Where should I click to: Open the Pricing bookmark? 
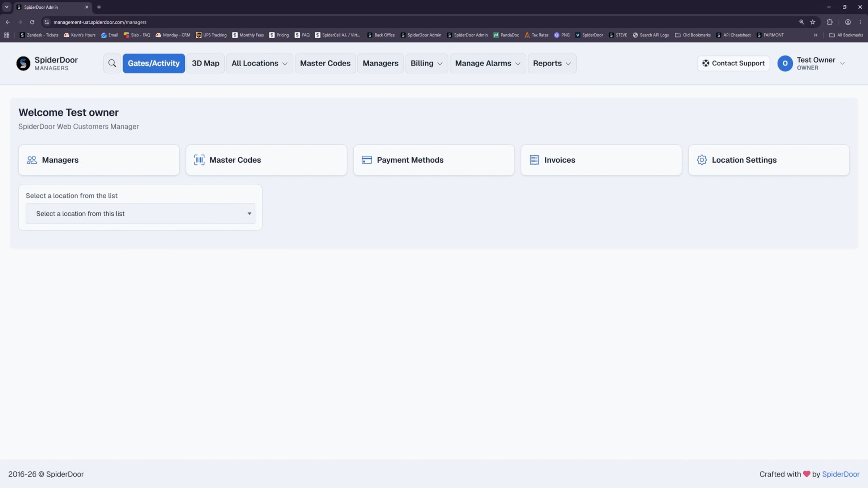click(x=279, y=35)
